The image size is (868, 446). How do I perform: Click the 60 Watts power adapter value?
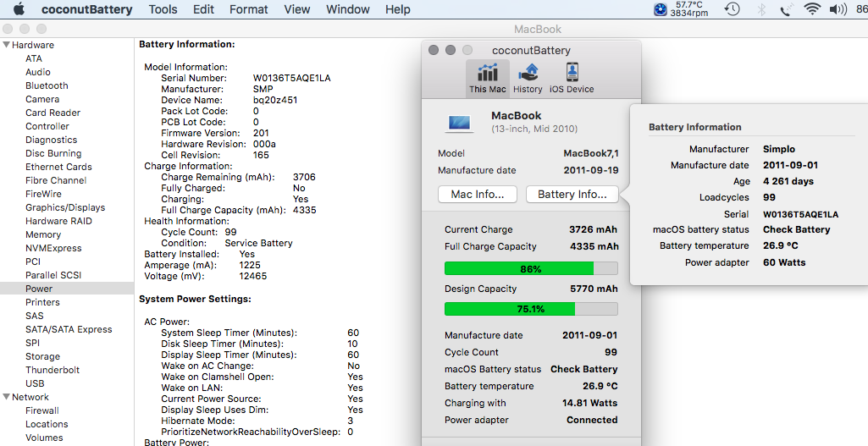click(784, 262)
